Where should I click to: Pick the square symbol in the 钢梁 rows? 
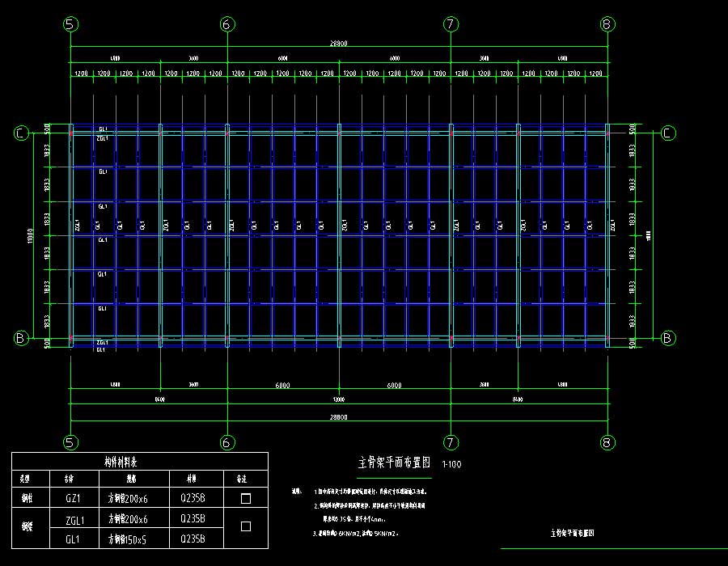coord(246,526)
